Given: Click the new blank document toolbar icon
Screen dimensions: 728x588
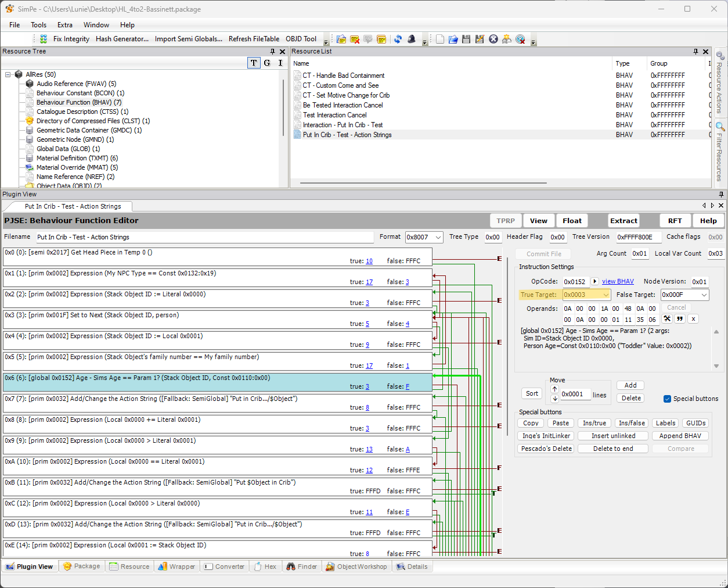Looking at the screenshot, I should 440,39.
